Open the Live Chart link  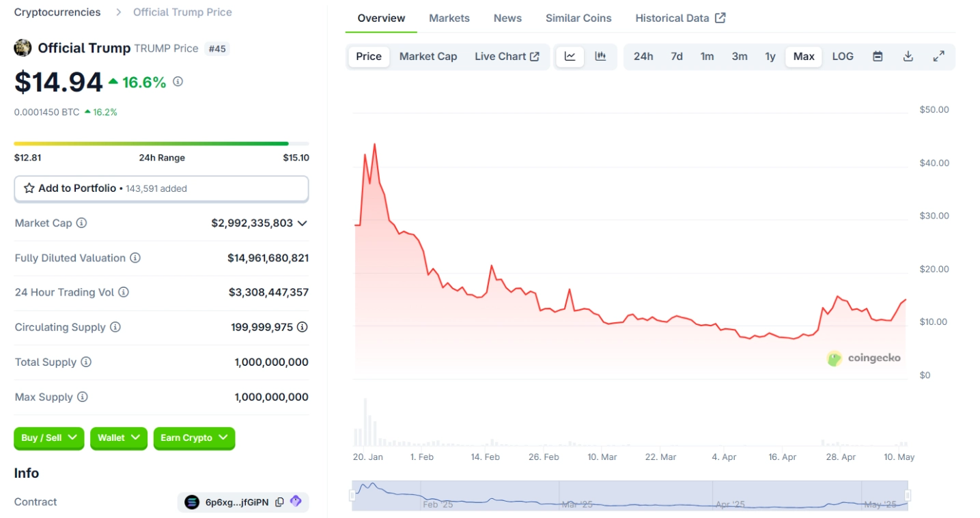pos(507,57)
